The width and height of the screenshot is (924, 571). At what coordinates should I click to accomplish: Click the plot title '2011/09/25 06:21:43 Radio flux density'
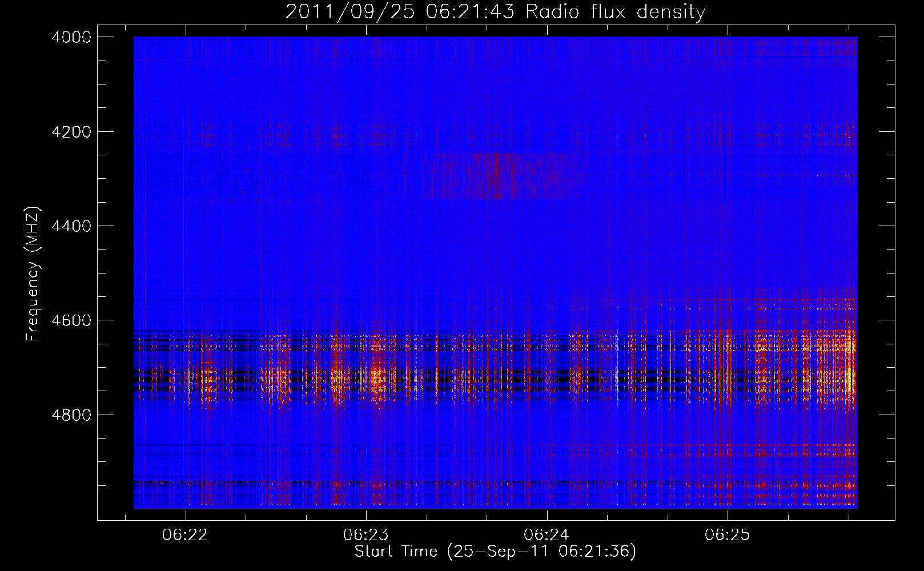(495, 12)
